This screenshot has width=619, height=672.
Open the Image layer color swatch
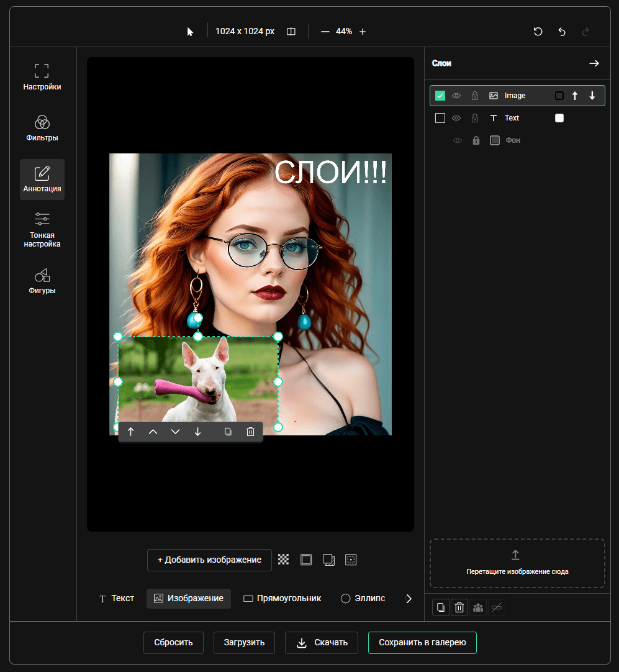559,96
